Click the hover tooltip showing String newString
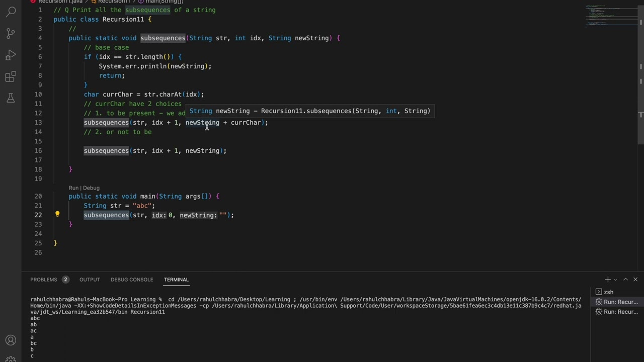Image resolution: width=644 pixels, height=362 pixels. coord(310,111)
